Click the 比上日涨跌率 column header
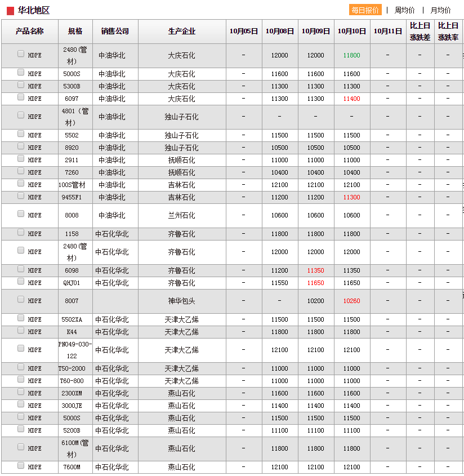Screen dimensions: 464x476 [x=448, y=32]
